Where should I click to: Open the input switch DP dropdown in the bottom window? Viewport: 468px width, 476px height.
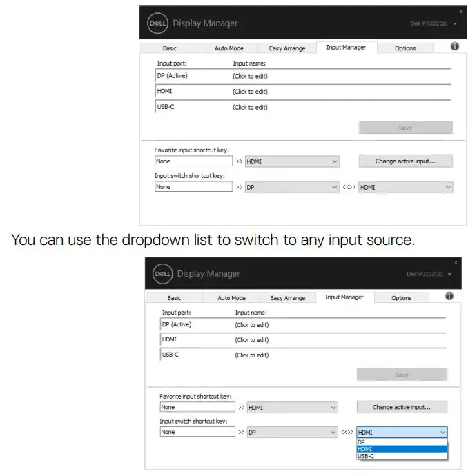point(292,433)
